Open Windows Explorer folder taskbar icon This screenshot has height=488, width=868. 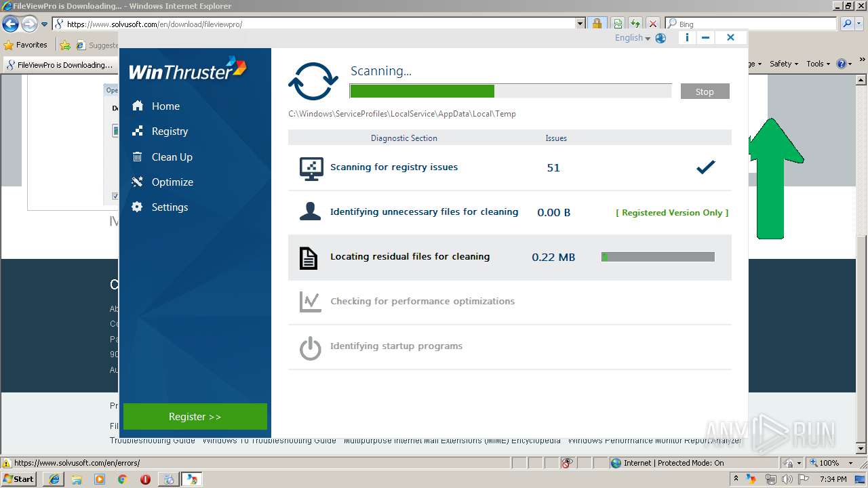[x=77, y=479]
